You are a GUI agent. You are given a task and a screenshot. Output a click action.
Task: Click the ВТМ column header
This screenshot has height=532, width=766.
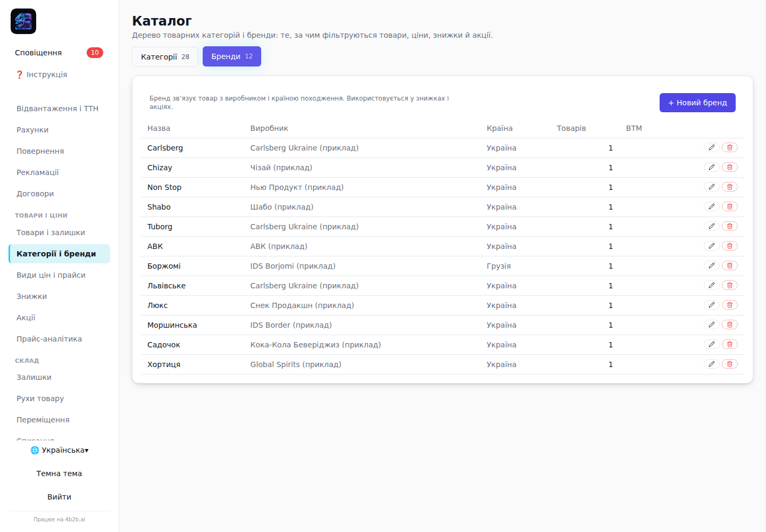pyautogui.click(x=634, y=128)
